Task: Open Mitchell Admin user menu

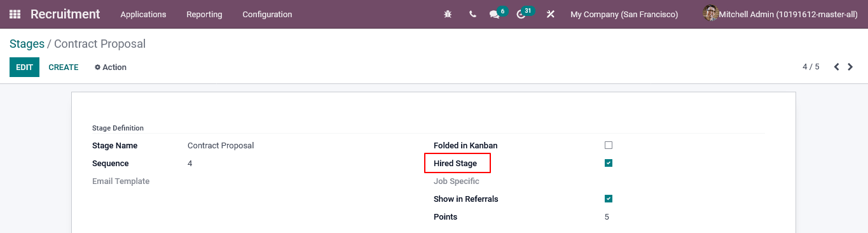Action: pos(780,14)
